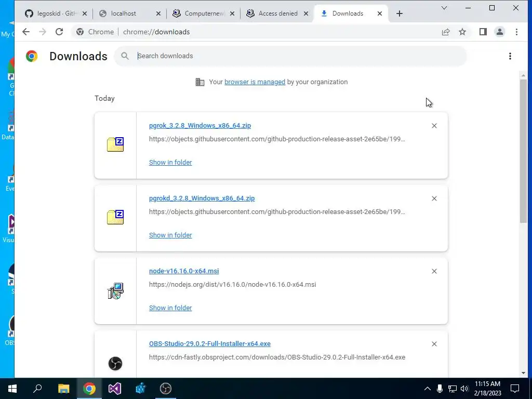Viewport: 532px width, 399px height.
Task: Show node-v16.16.0 msi in folder
Action: [170, 308]
